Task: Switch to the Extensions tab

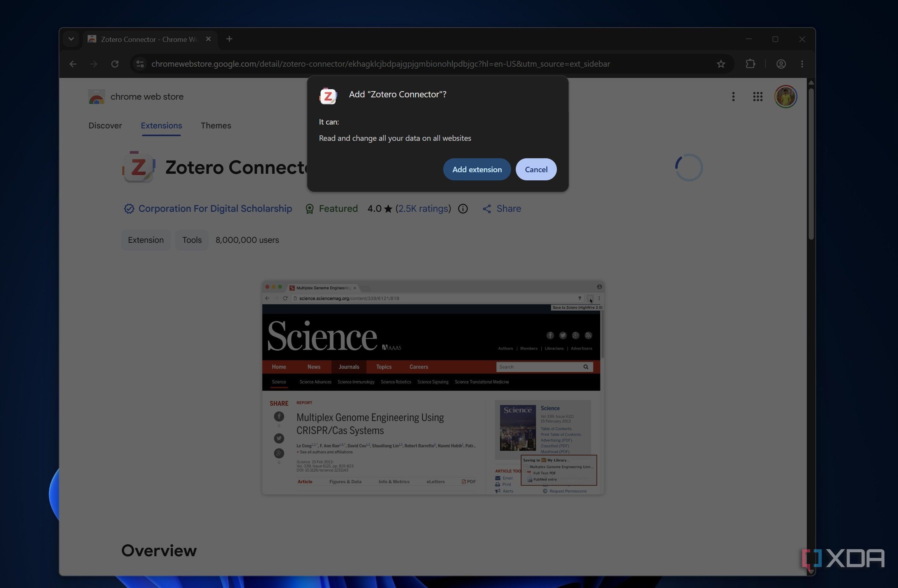Action: pyautogui.click(x=161, y=126)
